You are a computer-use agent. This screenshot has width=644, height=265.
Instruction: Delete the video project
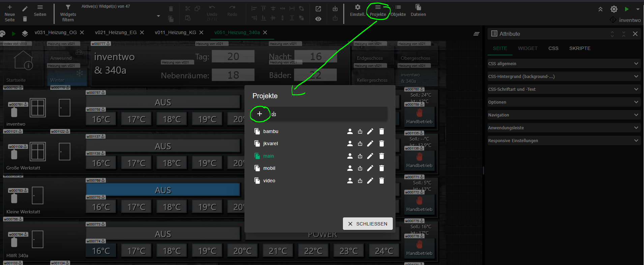click(x=382, y=181)
